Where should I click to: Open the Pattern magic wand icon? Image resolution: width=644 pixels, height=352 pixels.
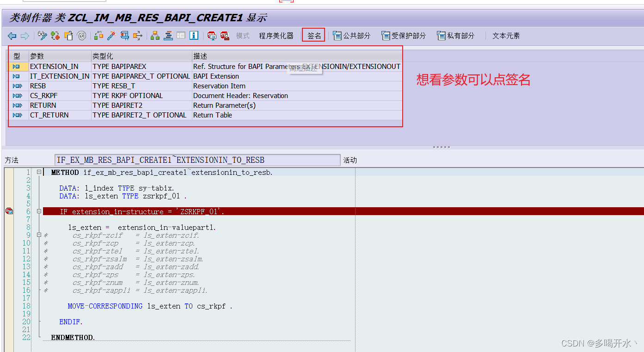[110, 36]
